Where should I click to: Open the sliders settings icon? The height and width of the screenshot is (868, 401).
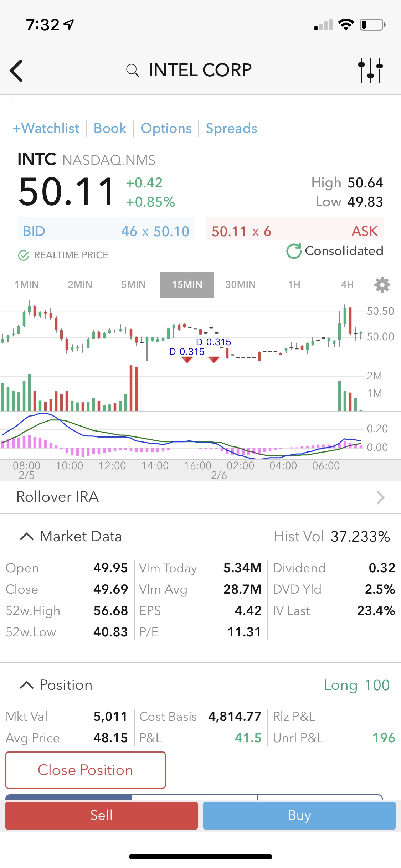point(371,70)
